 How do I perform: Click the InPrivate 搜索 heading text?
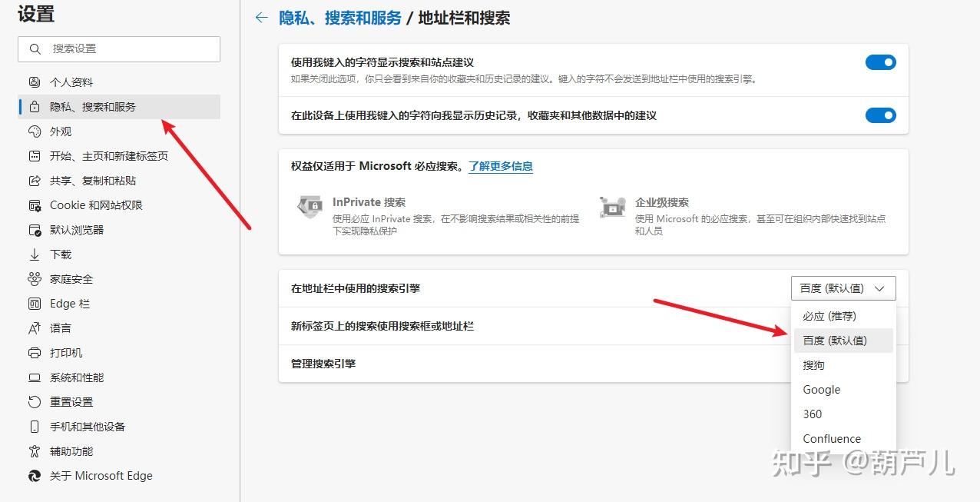pyautogui.click(x=369, y=202)
